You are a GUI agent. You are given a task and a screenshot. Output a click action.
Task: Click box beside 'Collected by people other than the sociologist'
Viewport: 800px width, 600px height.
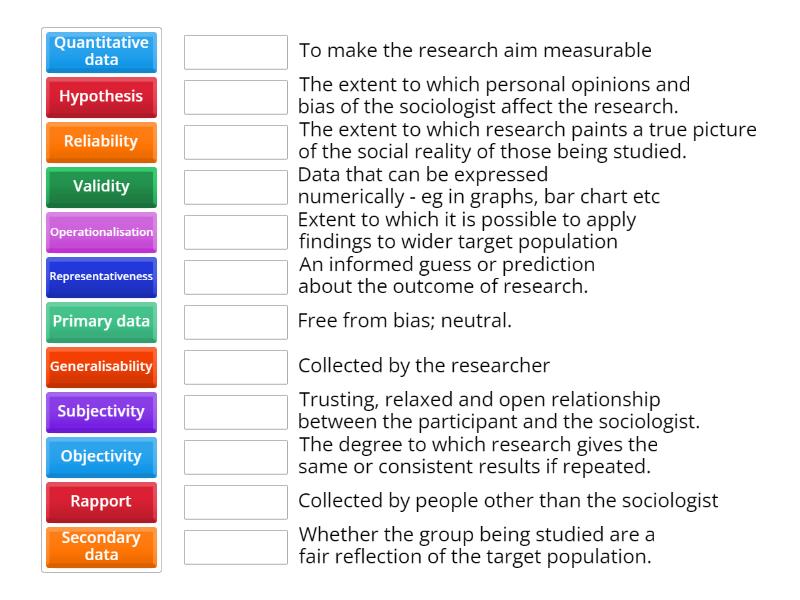coord(236,502)
